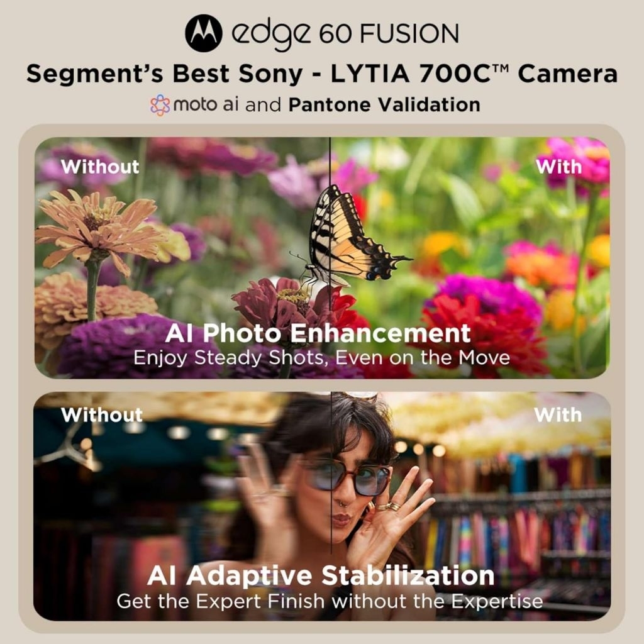Image resolution: width=644 pixels, height=644 pixels.
Task: Click the AI Adaptive Stabilization heading
Action: pyautogui.click(x=321, y=576)
